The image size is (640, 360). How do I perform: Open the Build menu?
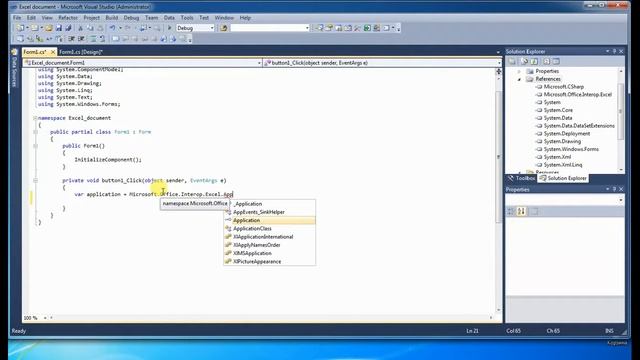tap(111, 18)
